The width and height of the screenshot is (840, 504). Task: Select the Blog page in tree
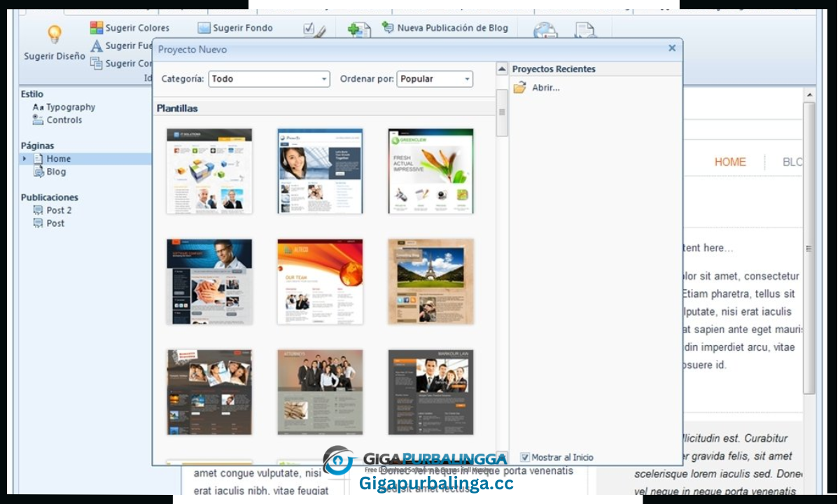tap(56, 171)
